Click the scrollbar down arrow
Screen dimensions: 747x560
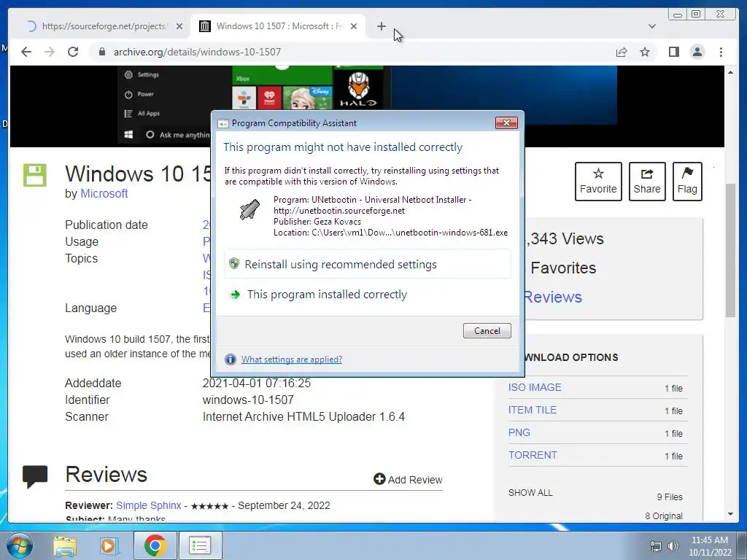[730, 514]
